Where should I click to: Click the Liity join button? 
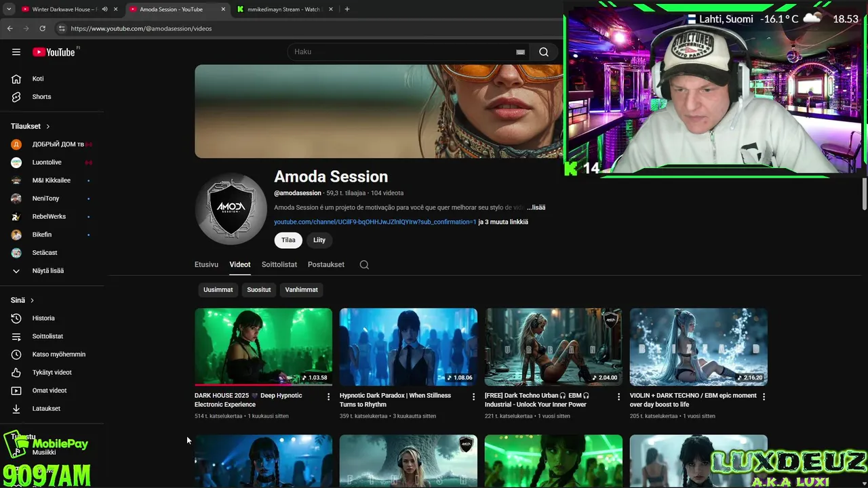[319, 240]
